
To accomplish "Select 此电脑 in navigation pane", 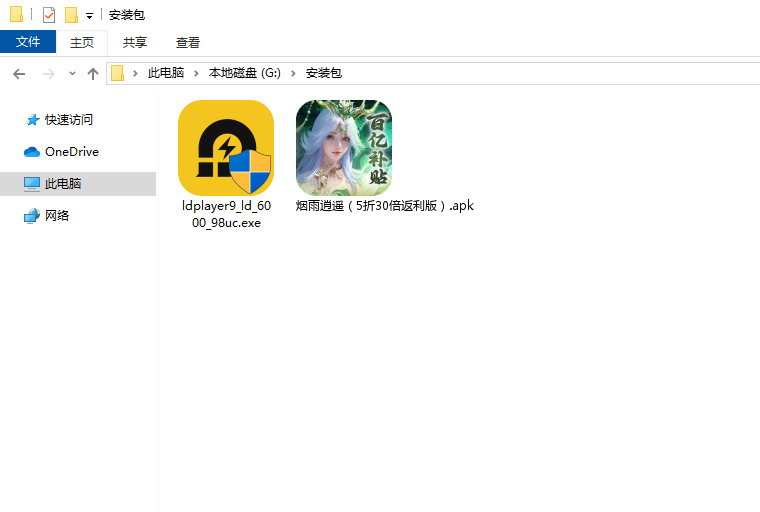I will (62, 184).
